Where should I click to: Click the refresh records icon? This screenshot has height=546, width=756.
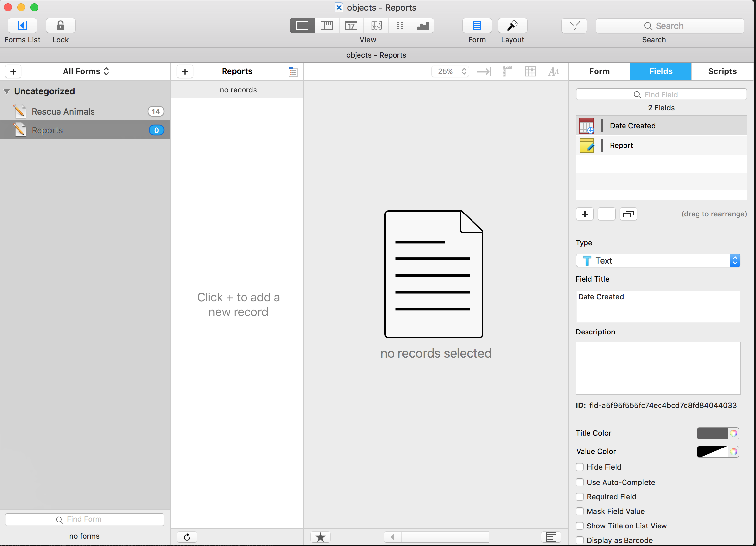(x=187, y=537)
